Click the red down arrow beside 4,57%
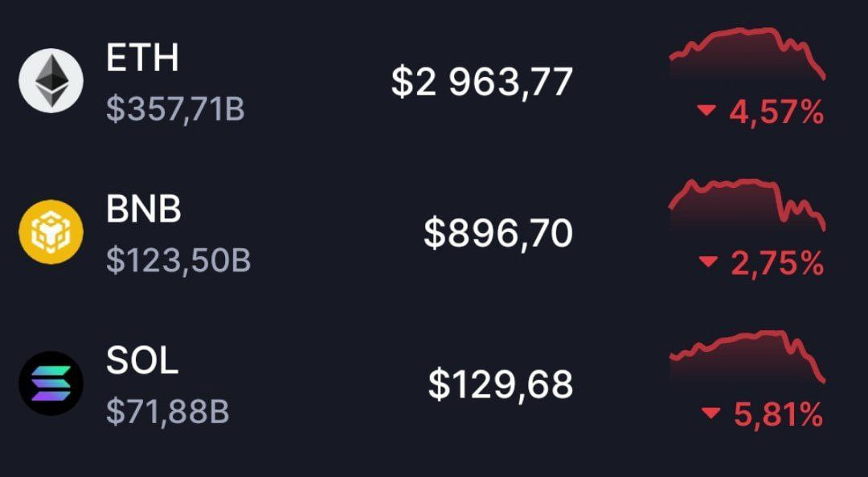The width and height of the screenshot is (868, 477). click(706, 112)
